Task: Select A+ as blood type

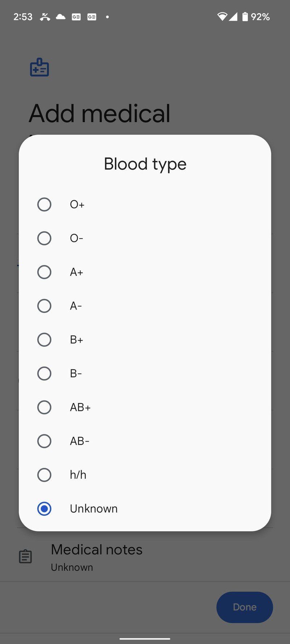Action: point(44,272)
